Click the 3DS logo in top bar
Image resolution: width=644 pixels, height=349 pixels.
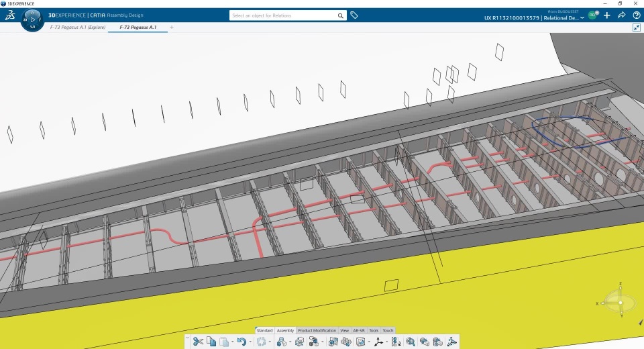click(x=10, y=15)
